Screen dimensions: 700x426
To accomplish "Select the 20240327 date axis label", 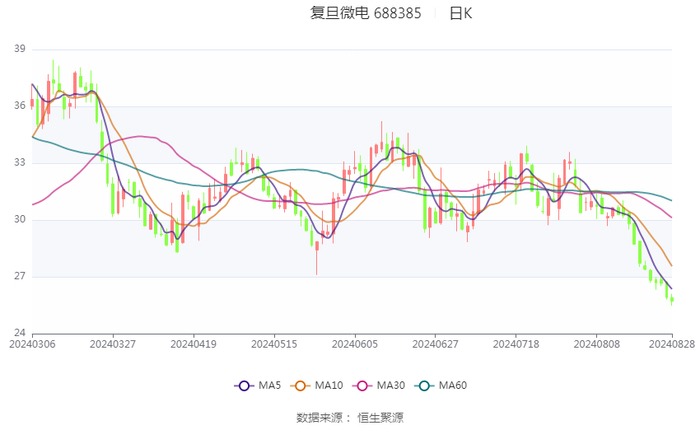I will click(x=113, y=344).
